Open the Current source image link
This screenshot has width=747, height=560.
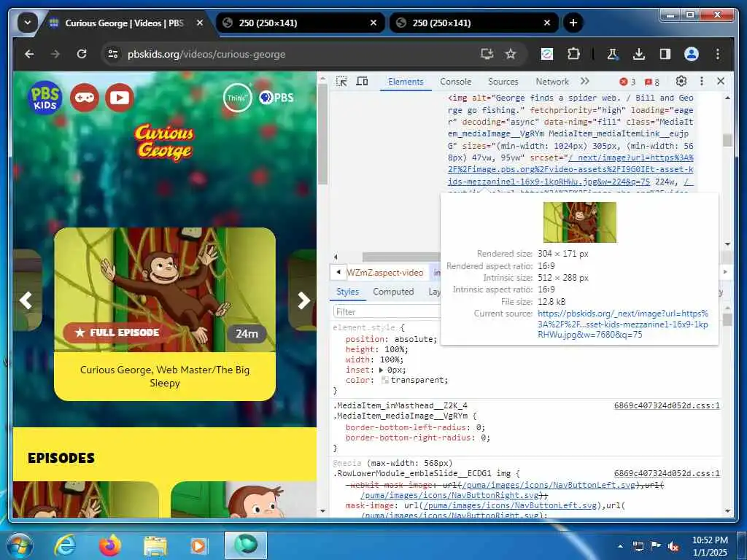(623, 324)
